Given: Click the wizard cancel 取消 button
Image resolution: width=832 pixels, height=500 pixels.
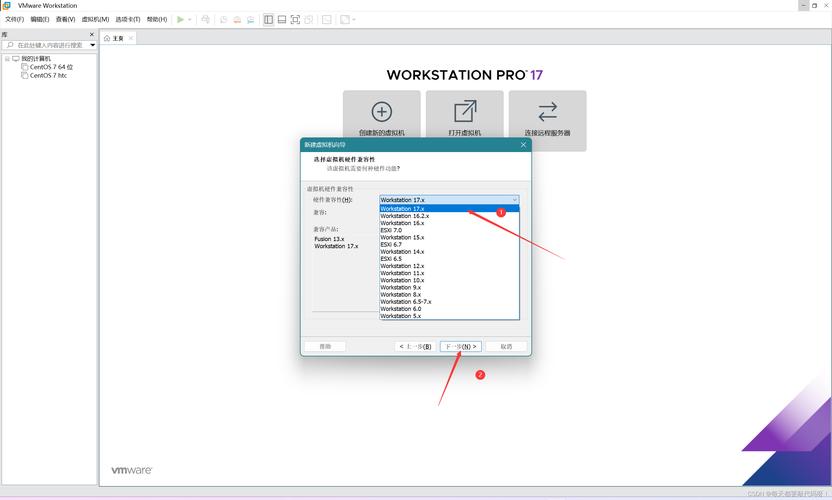Looking at the screenshot, I should pos(506,347).
